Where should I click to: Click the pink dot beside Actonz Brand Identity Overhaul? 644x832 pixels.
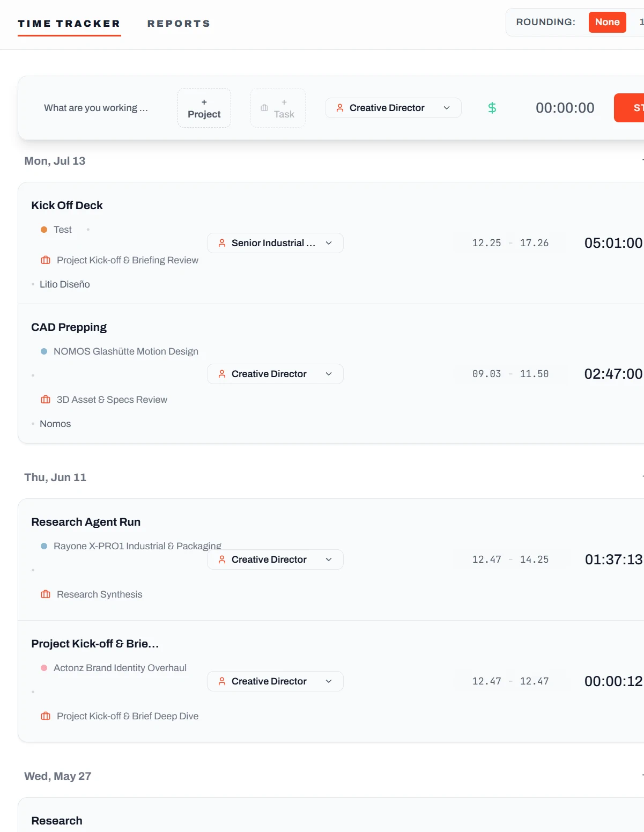pyautogui.click(x=44, y=668)
